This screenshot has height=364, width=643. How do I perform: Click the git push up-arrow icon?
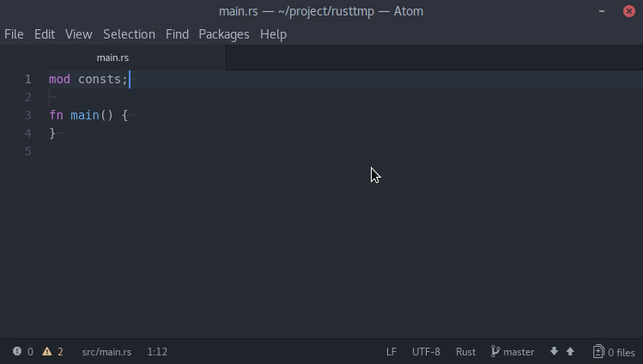click(x=570, y=351)
